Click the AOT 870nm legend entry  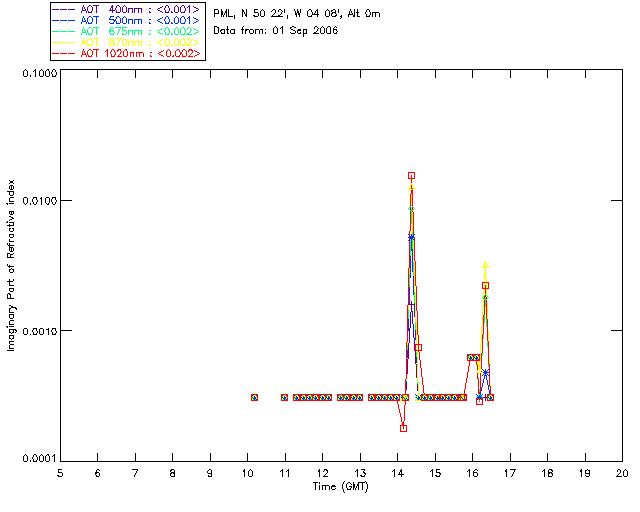pyautogui.click(x=127, y=42)
